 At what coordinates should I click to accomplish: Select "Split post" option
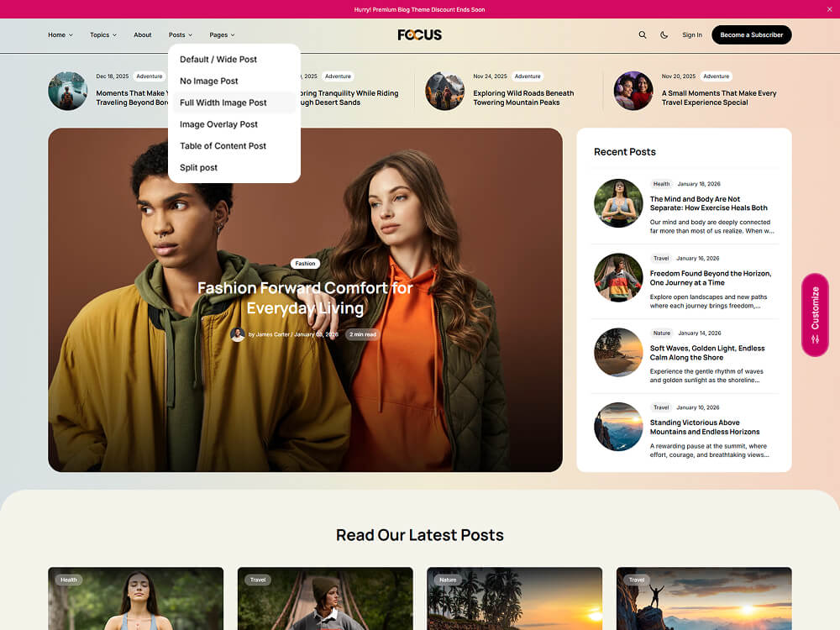[197, 167]
